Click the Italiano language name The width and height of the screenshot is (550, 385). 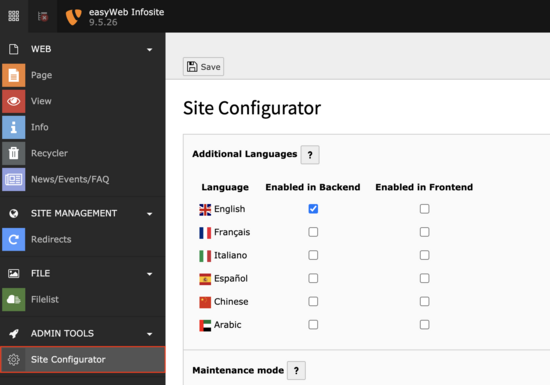tap(230, 255)
